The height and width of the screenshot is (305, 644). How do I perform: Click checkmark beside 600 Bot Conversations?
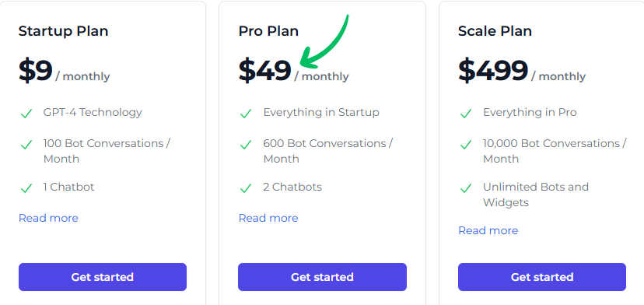(246, 145)
